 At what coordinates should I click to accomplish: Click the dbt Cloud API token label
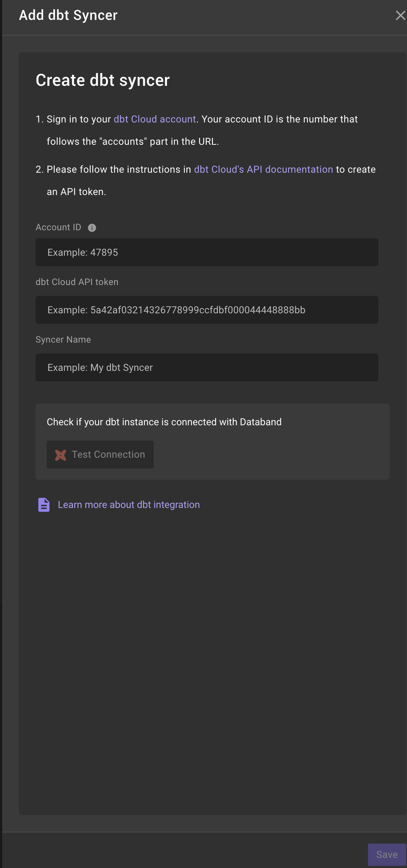pos(77,282)
